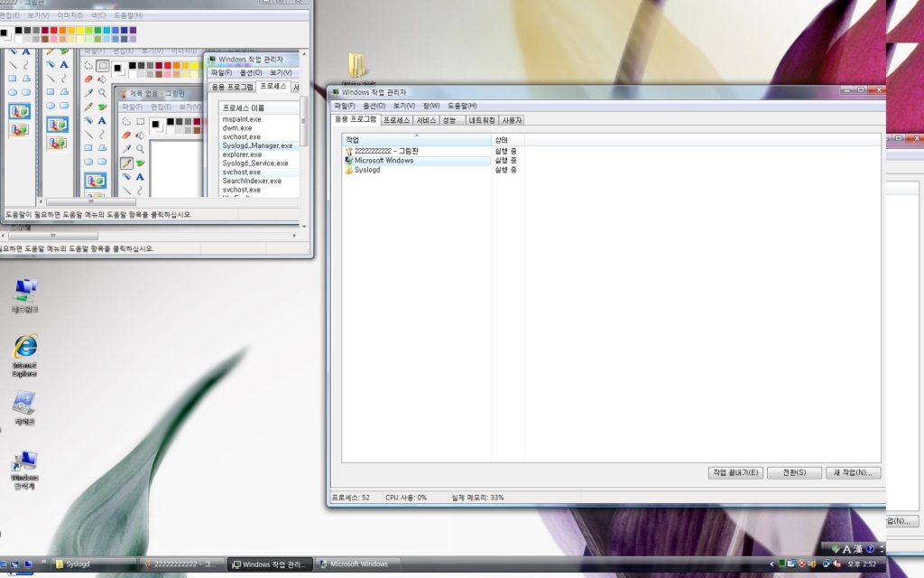
Task: Open the 보기(V) menu in Paint
Action: pos(38,15)
